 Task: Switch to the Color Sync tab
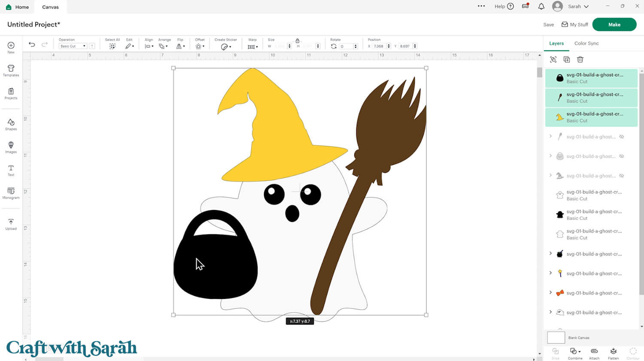pyautogui.click(x=586, y=43)
